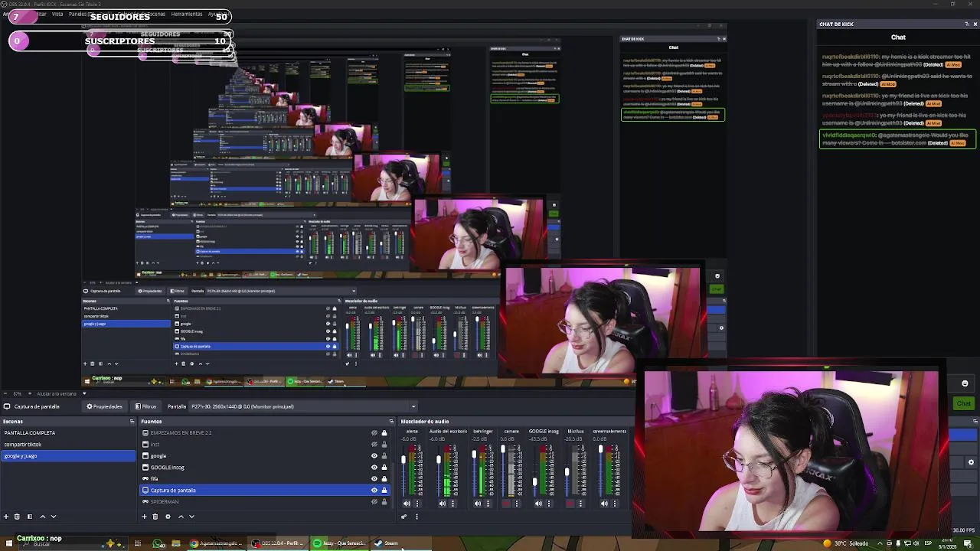Mute GOOGLE incog audio channel
This screenshot has height=551, width=980.
tap(538, 504)
